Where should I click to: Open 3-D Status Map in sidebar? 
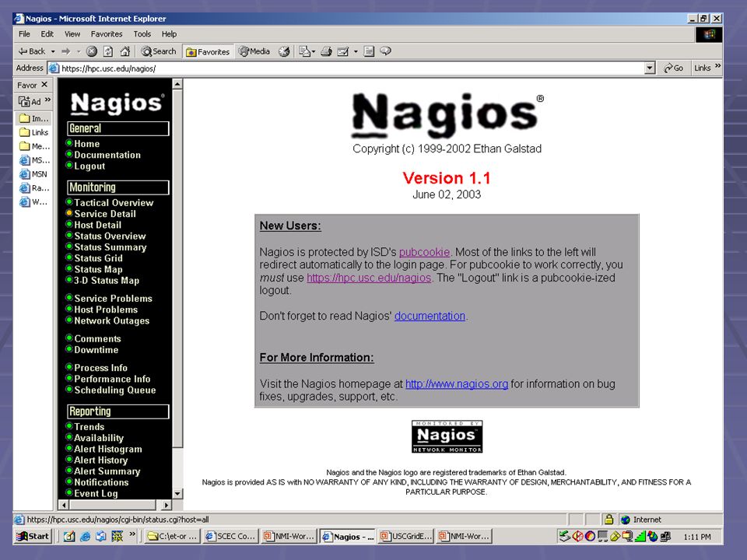point(107,281)
